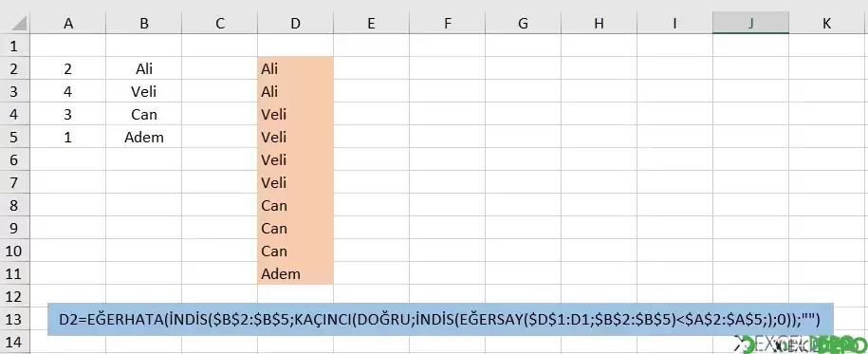The image size is (868, 354).
Task: Select column D header
Action: (x=296, y=23)
